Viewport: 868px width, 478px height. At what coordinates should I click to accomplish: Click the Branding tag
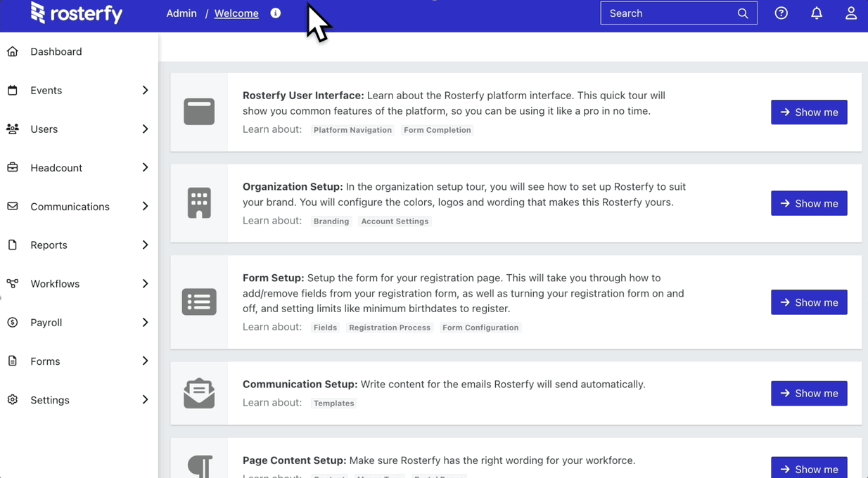331,221
